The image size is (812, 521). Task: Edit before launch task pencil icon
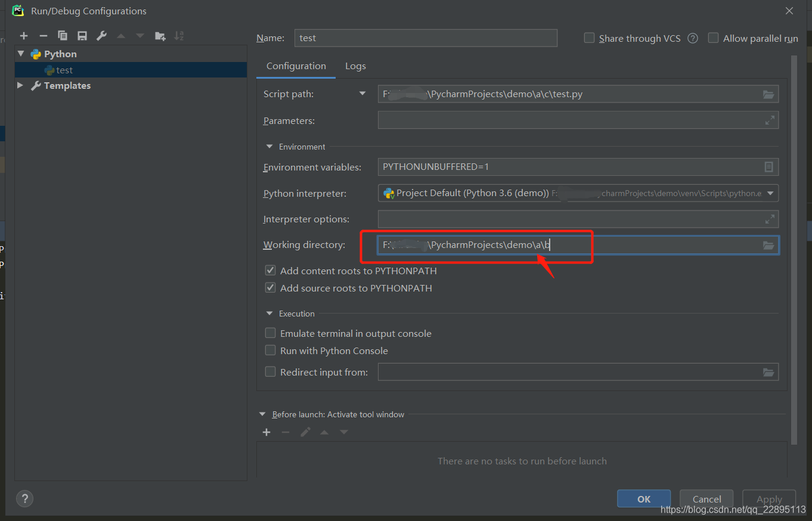click(x=305, y=432)
